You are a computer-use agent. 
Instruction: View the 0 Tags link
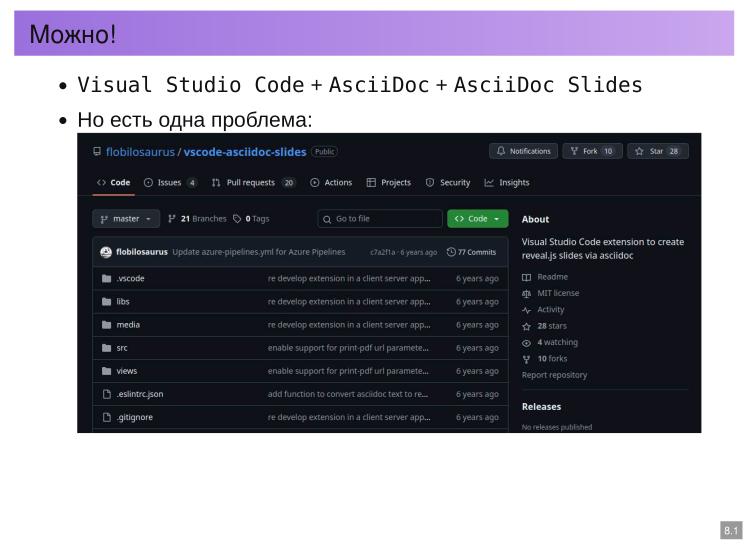[251, 219]
